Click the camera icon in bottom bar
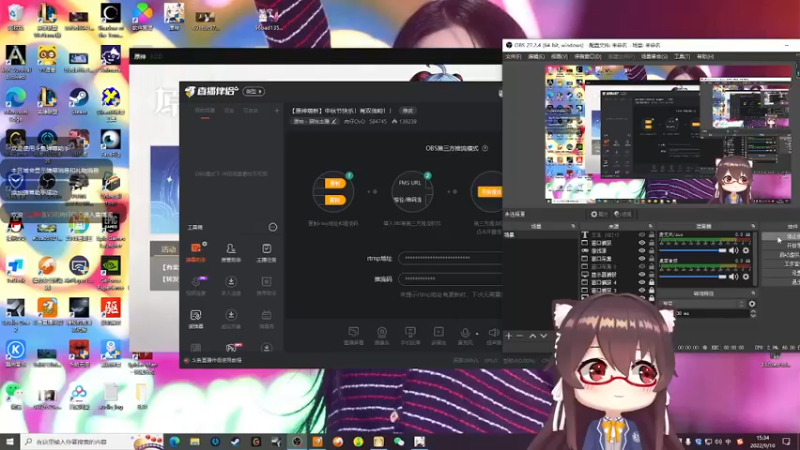 382,332
